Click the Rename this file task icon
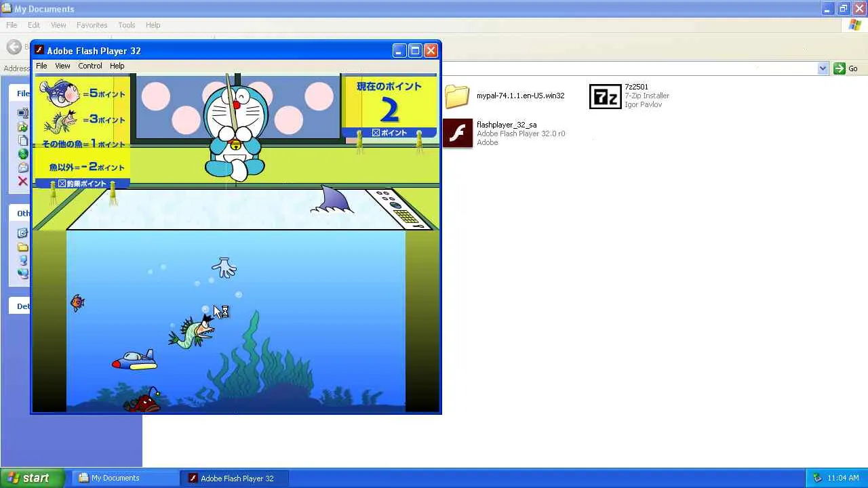This screenshot has height=488, width=868. [23, 113]
